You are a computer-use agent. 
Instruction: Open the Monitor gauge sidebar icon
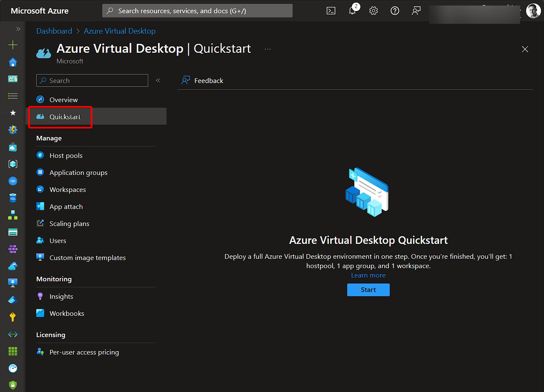13,368
